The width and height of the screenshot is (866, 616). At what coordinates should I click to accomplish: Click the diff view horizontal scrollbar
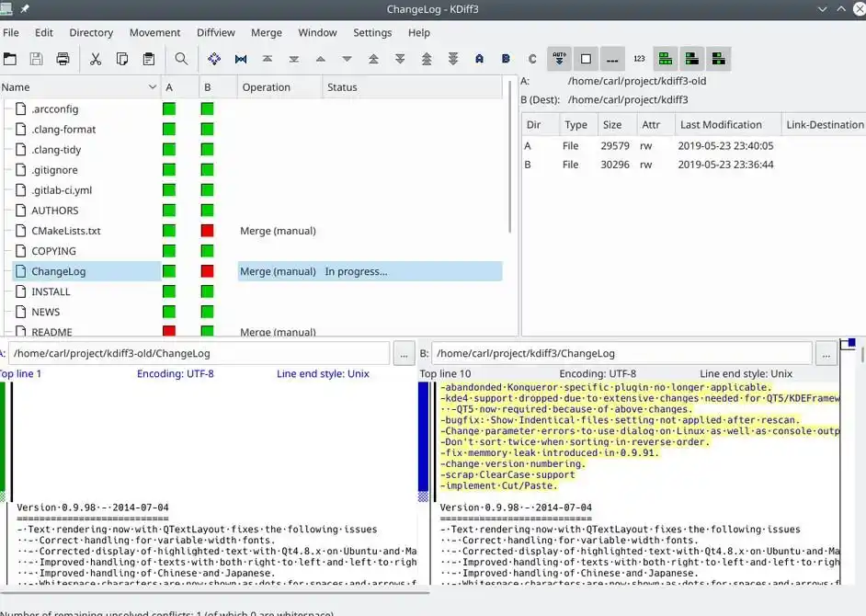tap(215, 593)
